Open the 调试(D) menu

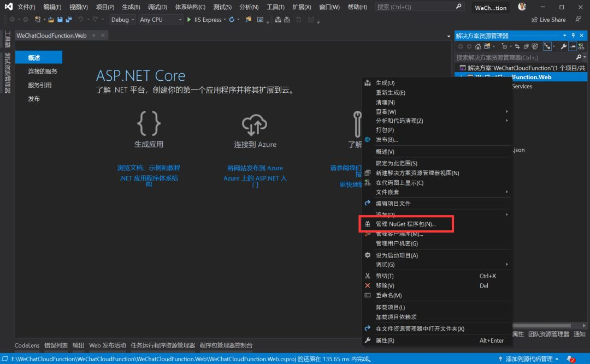[x=157, y=7]
